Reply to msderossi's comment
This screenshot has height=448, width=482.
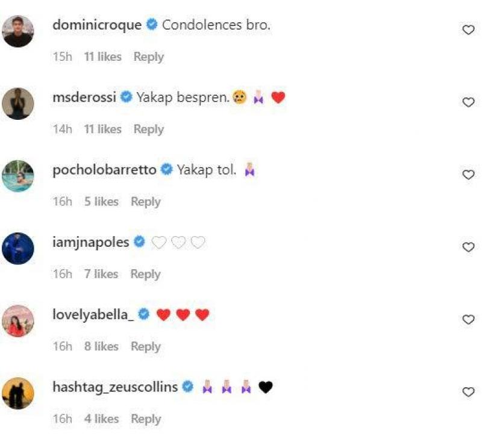click(x=149, y=129)
